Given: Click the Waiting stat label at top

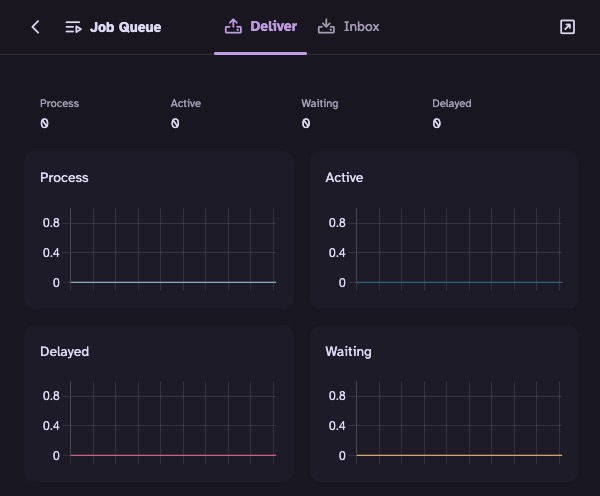Looking at the screenshot, I should 320,103.
